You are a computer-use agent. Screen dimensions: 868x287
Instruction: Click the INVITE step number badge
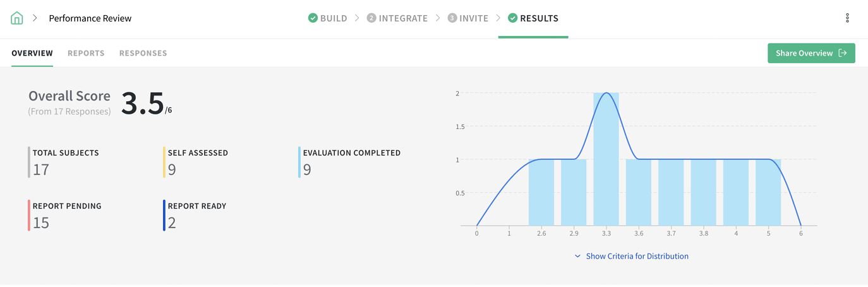[x=452, y=18]
